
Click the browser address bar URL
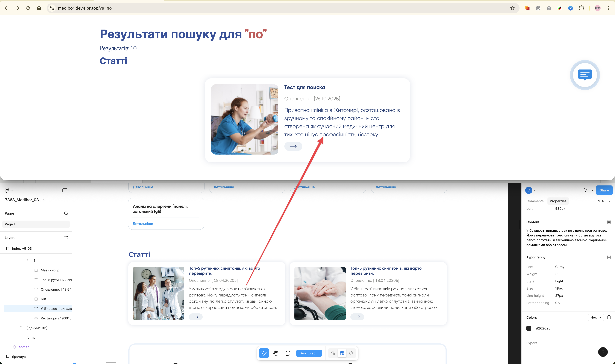(x=85, y=8)
